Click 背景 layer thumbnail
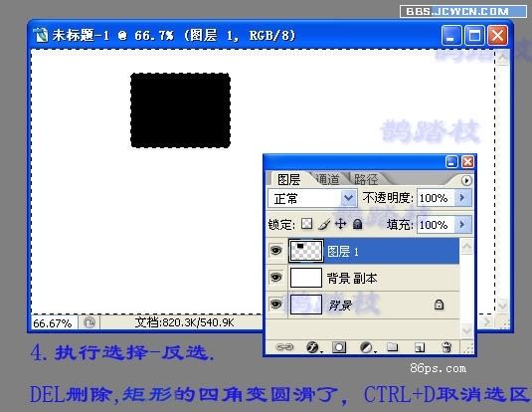Screen dimensions: 532x412 (x=306, y=305)
